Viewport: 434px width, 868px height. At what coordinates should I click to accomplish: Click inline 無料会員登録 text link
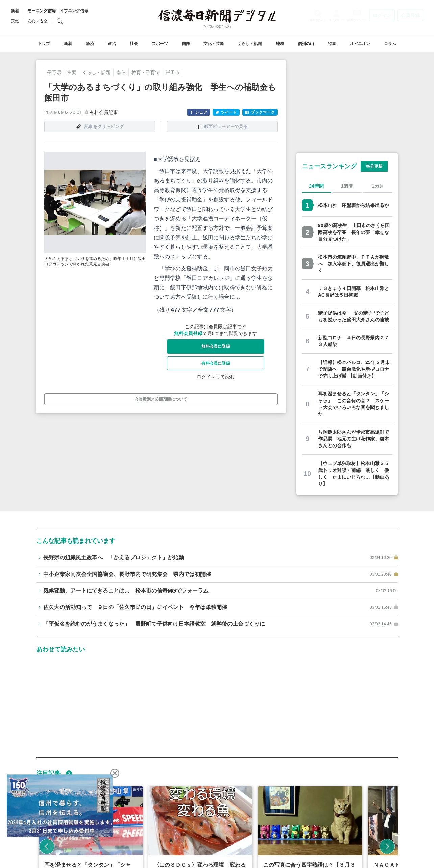188,333
